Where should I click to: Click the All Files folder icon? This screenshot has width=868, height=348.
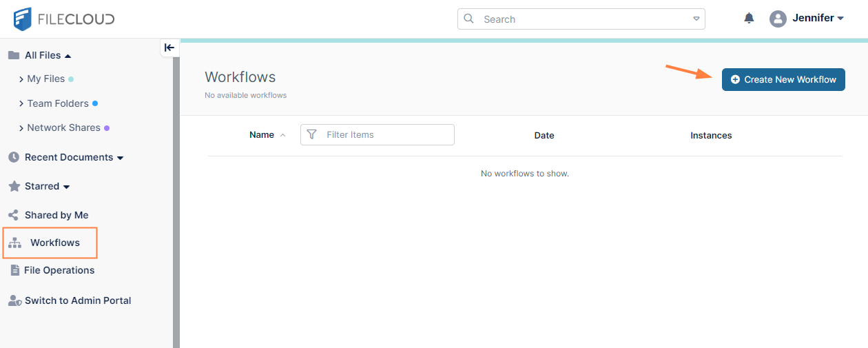click(x=13, y=55)
